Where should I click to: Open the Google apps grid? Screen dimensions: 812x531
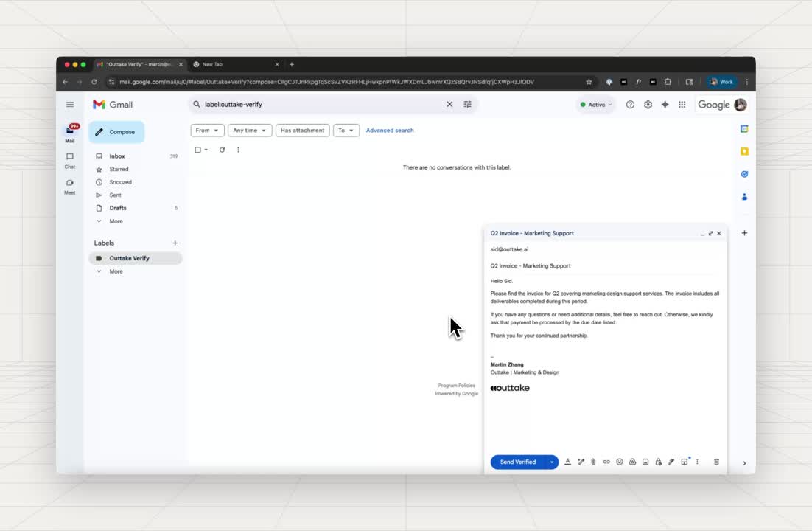pos(682,104)
